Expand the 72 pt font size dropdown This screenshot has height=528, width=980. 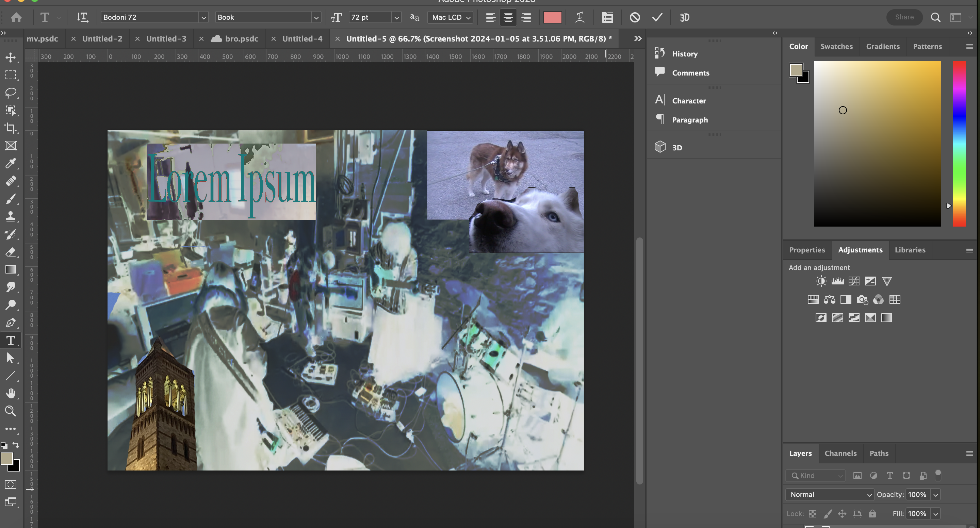(x=396, y=17)
